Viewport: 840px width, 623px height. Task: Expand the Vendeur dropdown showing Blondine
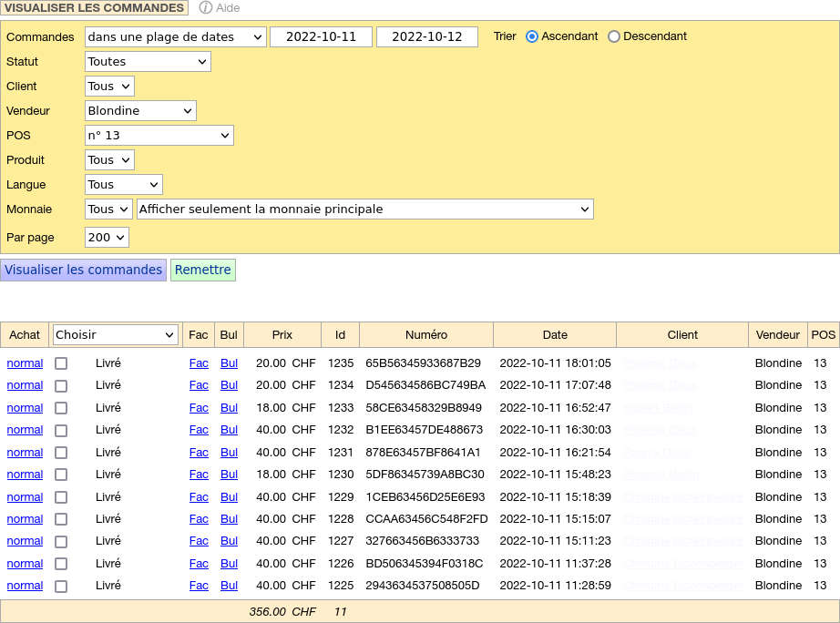[x=140, y=111]
